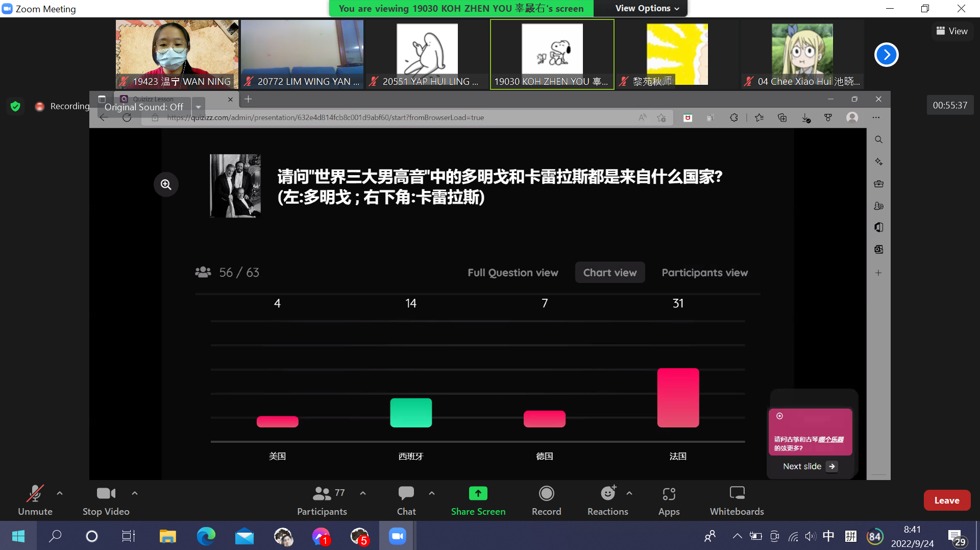This screenshot has width=980, height=550.
Task: Expand audio options arrow next to Unmute
Action: pyautogui.click(x=60, y=493)
